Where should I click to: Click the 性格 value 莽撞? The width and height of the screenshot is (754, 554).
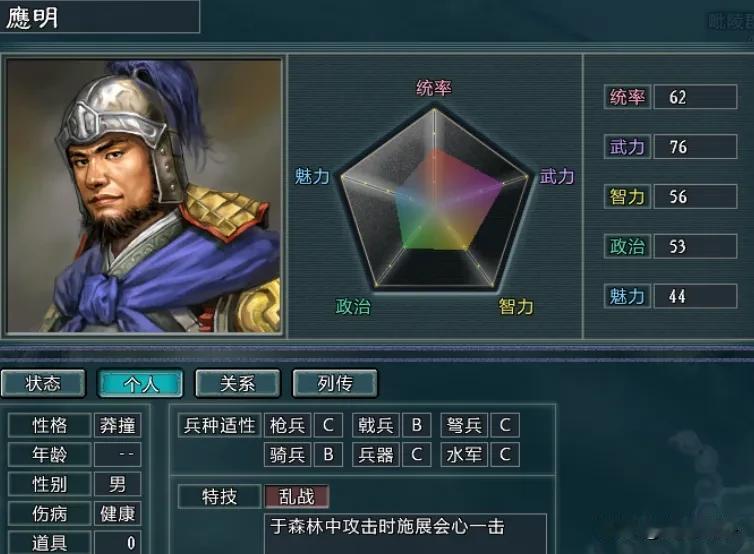click(117, 425)
